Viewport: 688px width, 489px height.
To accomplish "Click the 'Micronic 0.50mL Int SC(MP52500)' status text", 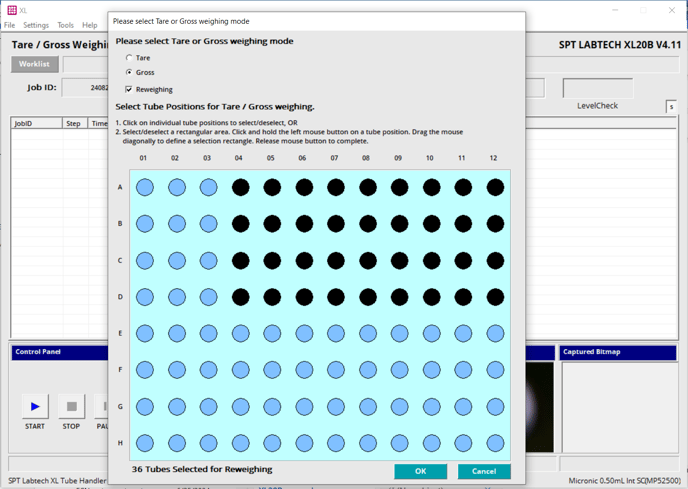I will pos(625,481).
